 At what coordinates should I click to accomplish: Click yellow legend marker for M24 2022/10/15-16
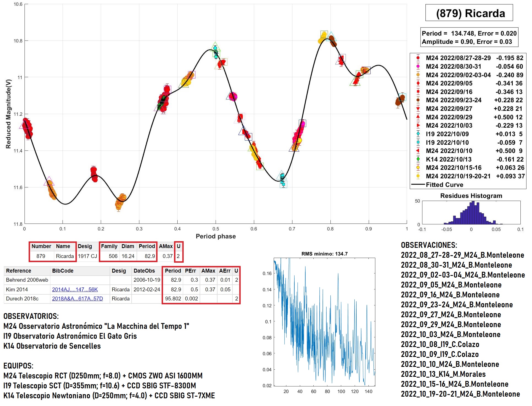point(418,168)
